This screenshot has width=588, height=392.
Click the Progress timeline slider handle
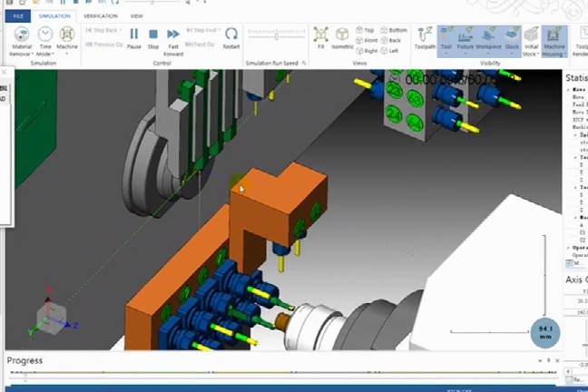(25, 377)
